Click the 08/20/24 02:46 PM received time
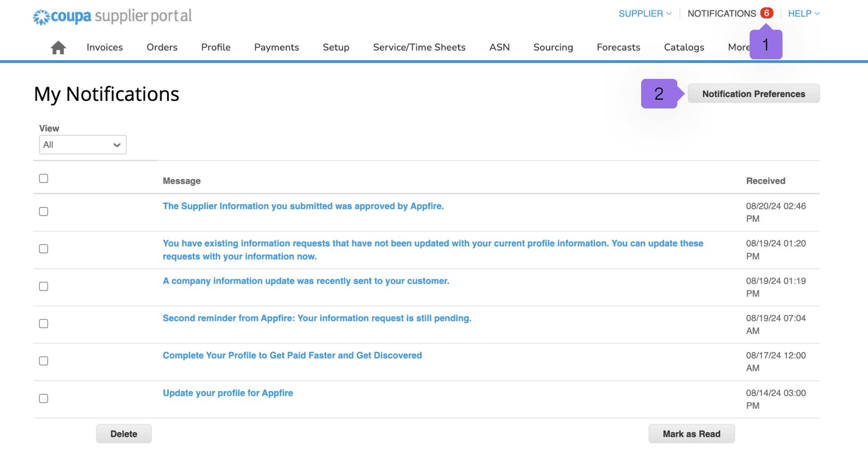The height and width of the screenshot is (458, 868). (x=776, y=213)
